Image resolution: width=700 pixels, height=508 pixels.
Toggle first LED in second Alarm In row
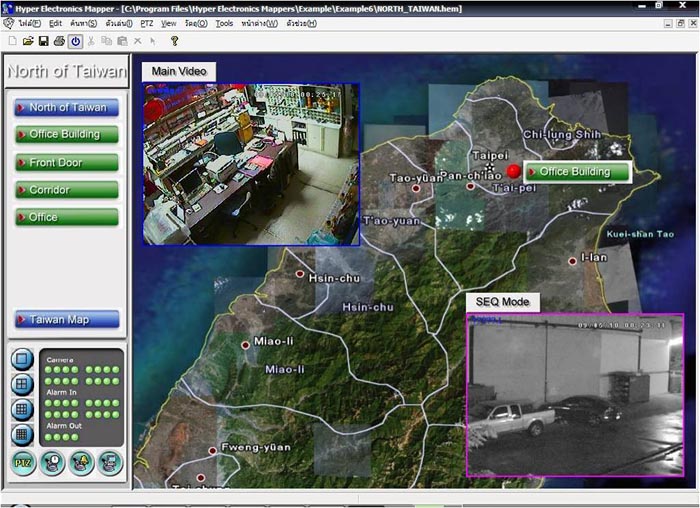48,415
